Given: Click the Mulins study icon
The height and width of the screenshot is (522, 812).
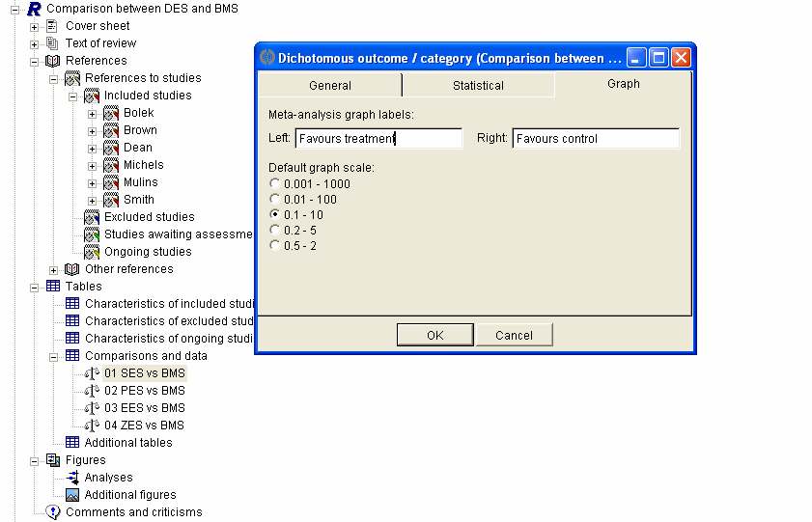Looking at the screenshot, I should 111,182.
